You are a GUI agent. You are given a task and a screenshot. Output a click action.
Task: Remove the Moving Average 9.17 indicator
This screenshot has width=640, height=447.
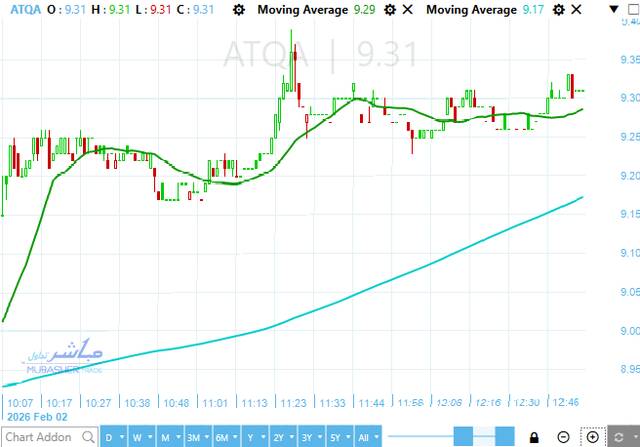point(577,10)
